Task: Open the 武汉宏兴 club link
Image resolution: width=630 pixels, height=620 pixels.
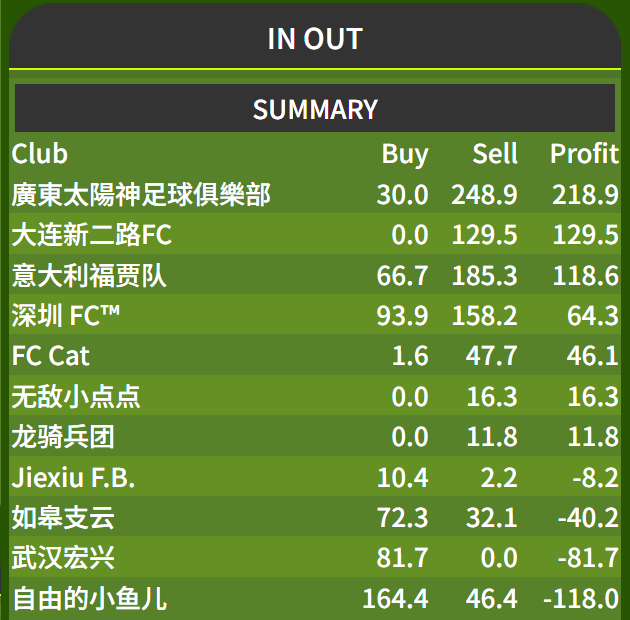Action: 63,558
